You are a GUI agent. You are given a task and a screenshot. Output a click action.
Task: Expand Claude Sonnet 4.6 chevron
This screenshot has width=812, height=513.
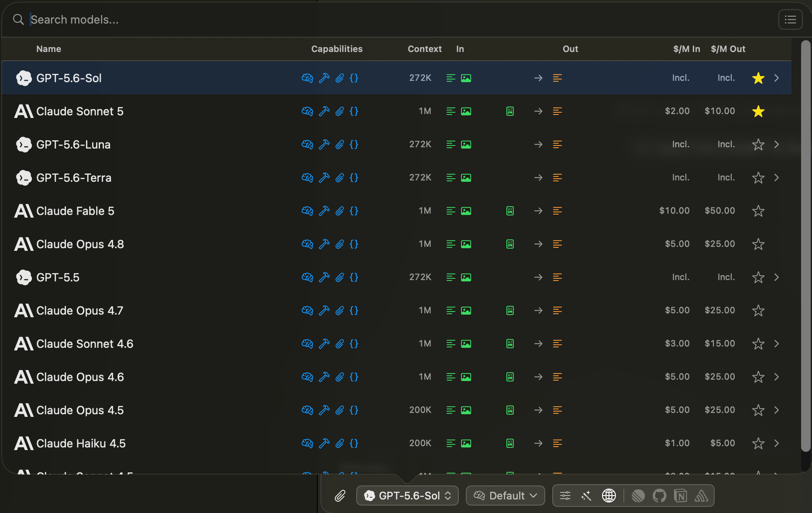pos(777,343)
